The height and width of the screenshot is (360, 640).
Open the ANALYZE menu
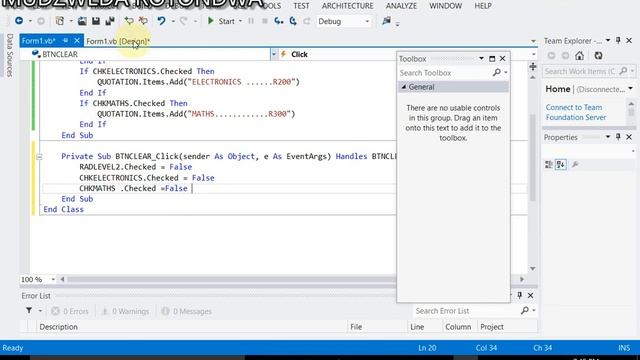[x=401, y=6]
